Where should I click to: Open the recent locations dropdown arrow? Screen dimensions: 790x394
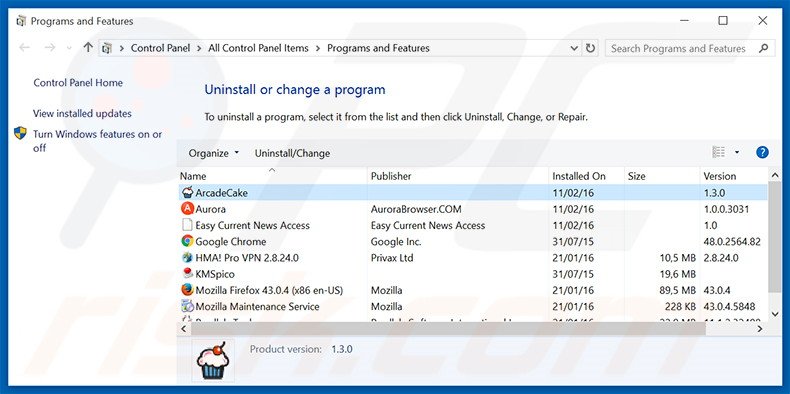pyautogui.click(x=69, y=48)
